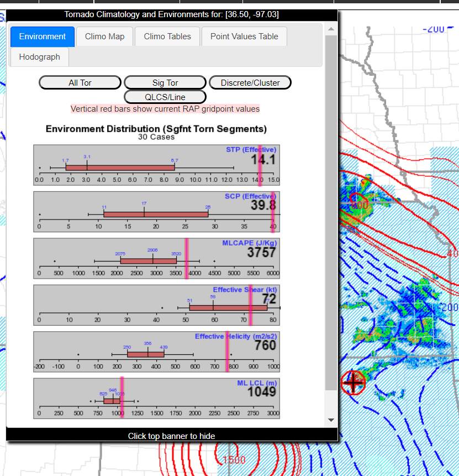Click the red crosshair marker on the map
Viewport: 459px width, 476px height.
[x=353, y=383]
